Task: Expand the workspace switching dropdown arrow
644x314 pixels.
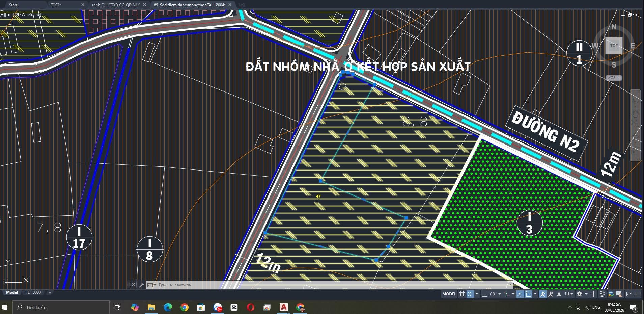Action: (x=586, y=294)
